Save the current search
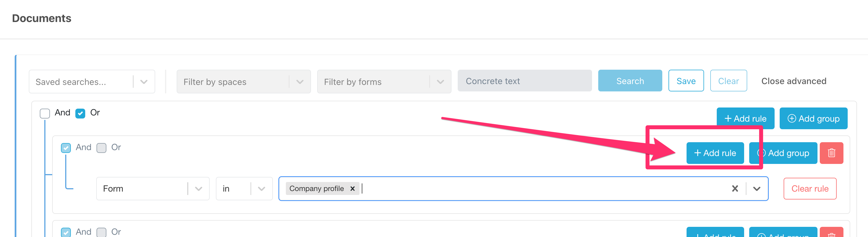This screenshot has width=868, height=237. 686,81
